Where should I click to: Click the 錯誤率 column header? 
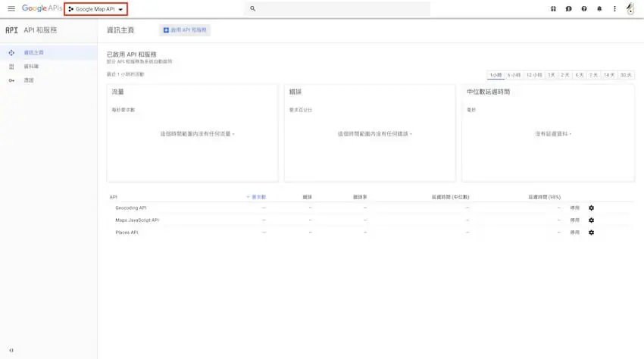click(x=360, y=197)
